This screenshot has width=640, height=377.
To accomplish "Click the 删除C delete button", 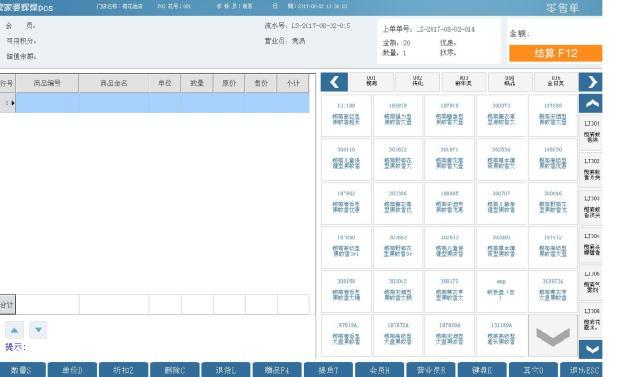I will pos(175,370).
